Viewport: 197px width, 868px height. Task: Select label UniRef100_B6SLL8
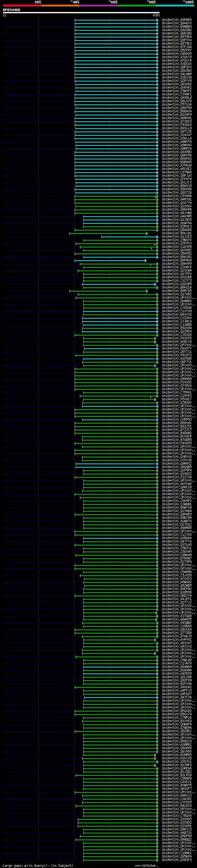click(x=176, y=128)
